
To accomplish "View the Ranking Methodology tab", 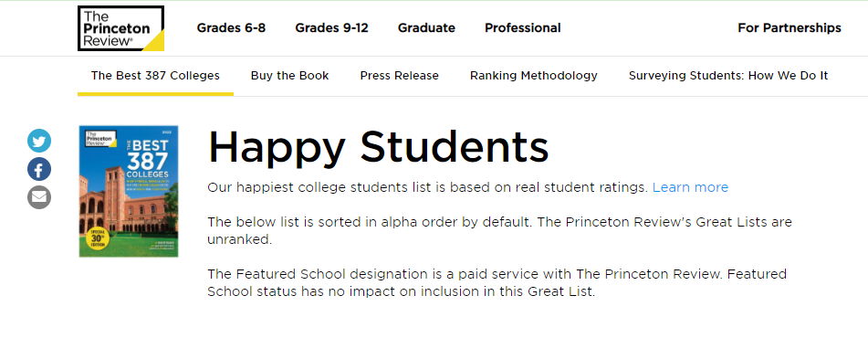I will (534, 76).
